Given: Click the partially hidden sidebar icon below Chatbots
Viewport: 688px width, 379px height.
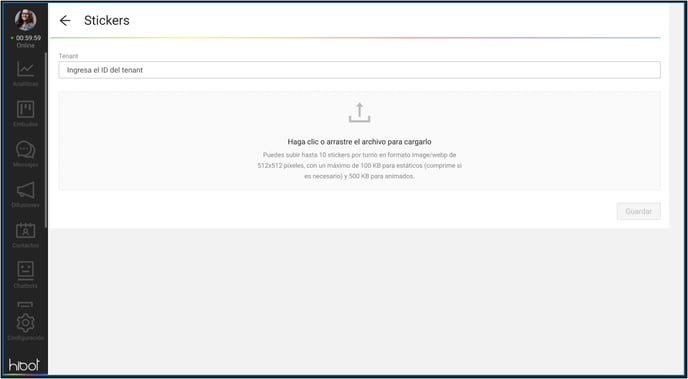Looking at the screenshot, I should coord(25,304).
